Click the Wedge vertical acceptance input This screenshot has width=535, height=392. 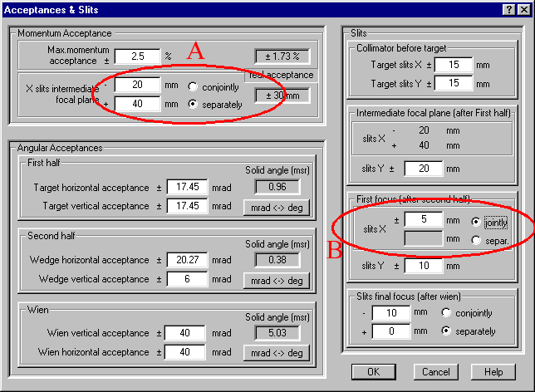186,279
